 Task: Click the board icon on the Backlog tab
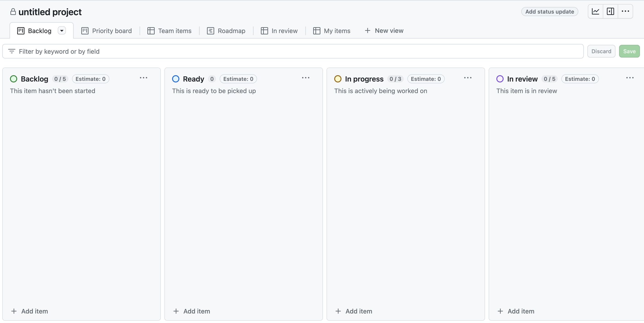click(21, 31)
